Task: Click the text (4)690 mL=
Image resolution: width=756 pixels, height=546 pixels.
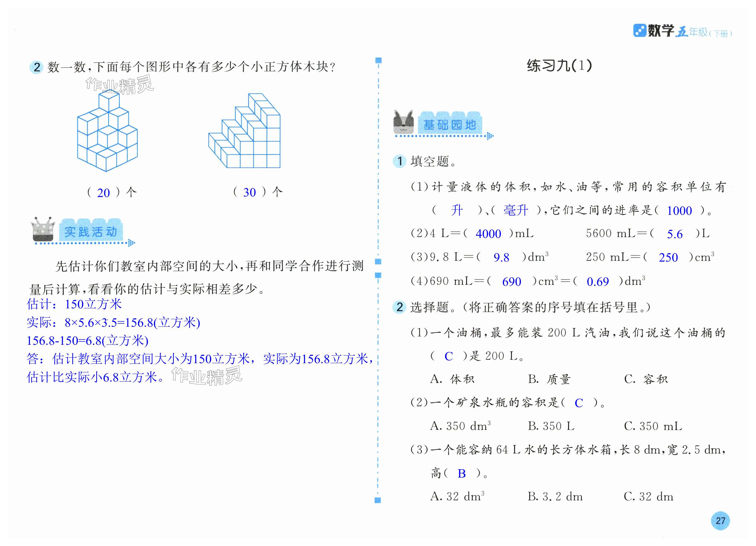Action: (447, 281)
